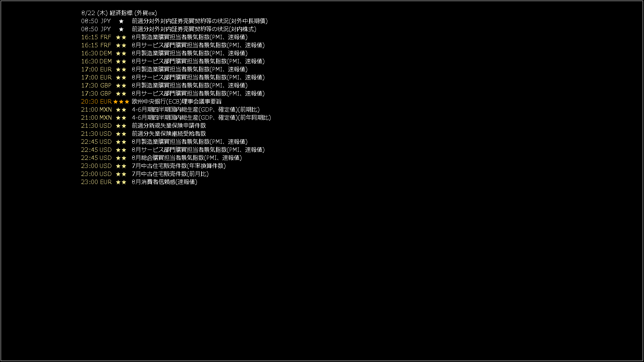Select the three-star rating on the ECB row

121,102
